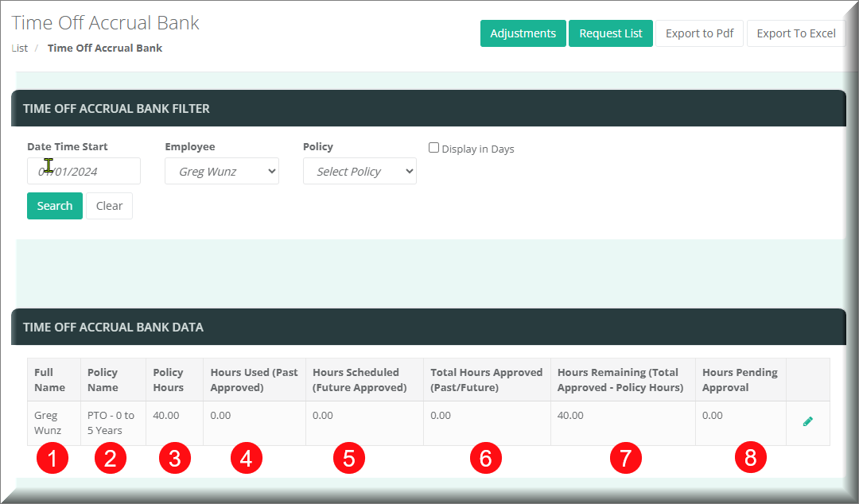Click the red circle marker numbered 5

click(x=349, y=457)
